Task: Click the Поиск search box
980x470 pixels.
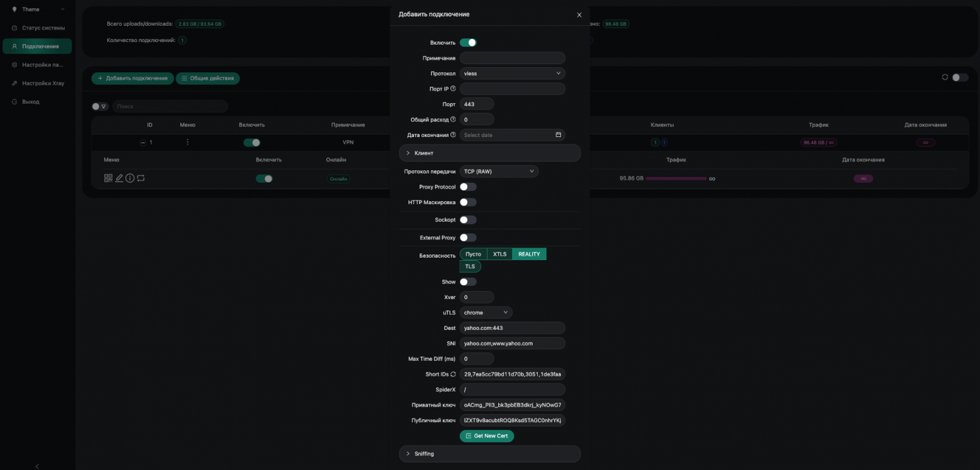Action: point(170,106)
